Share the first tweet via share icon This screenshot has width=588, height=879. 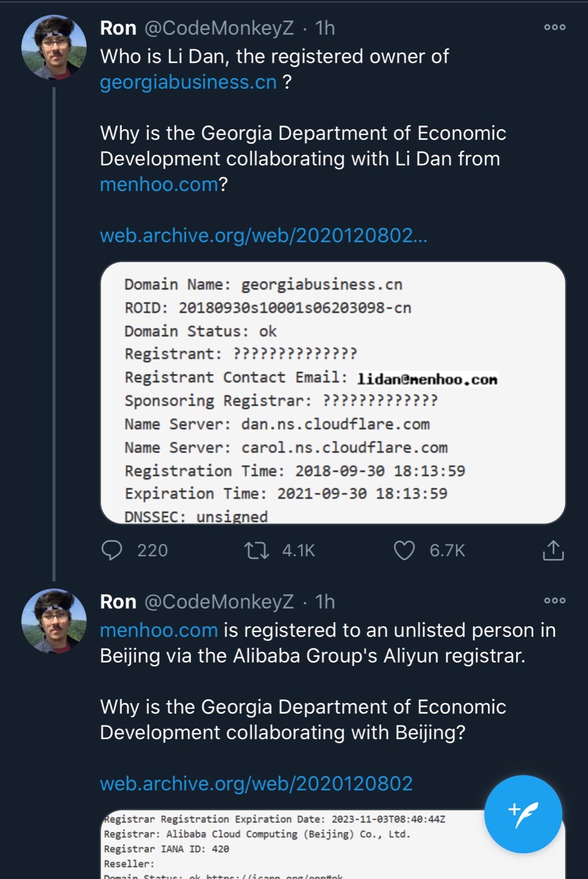pyautogui.click(x=553, y=550)
